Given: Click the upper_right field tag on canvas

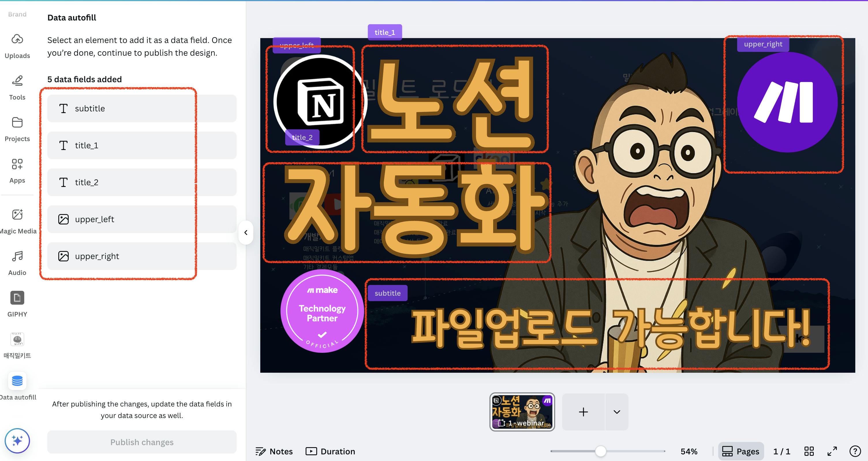Looking at the screenshot, I should 763,44.
